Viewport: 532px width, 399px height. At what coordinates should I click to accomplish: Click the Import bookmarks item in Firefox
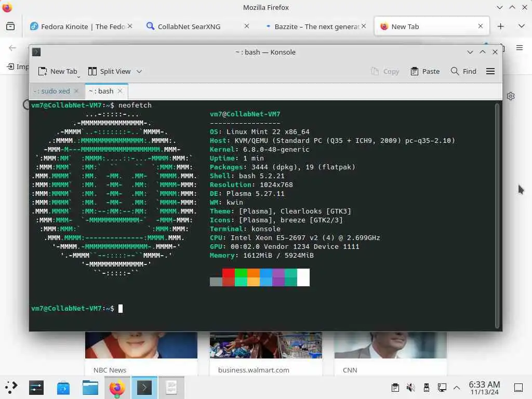click(18, 66)
